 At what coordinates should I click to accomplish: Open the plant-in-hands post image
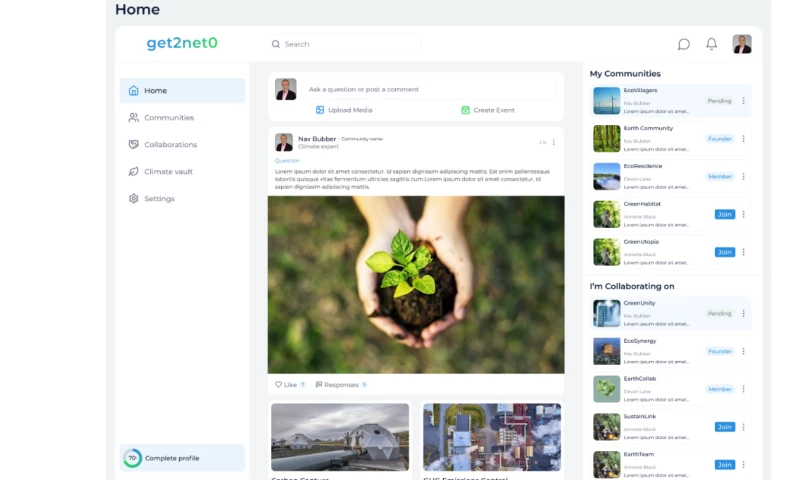(x=416, y=284)
